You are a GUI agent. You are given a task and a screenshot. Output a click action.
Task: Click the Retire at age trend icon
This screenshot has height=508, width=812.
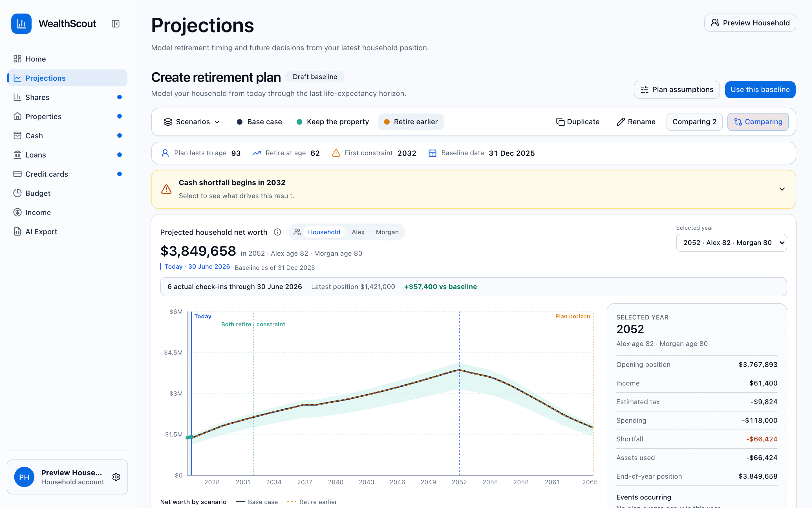(257, 153)
